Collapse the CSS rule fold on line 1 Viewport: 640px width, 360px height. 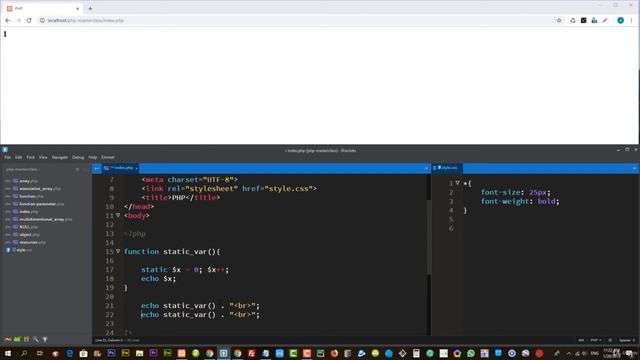click(458, 183)
